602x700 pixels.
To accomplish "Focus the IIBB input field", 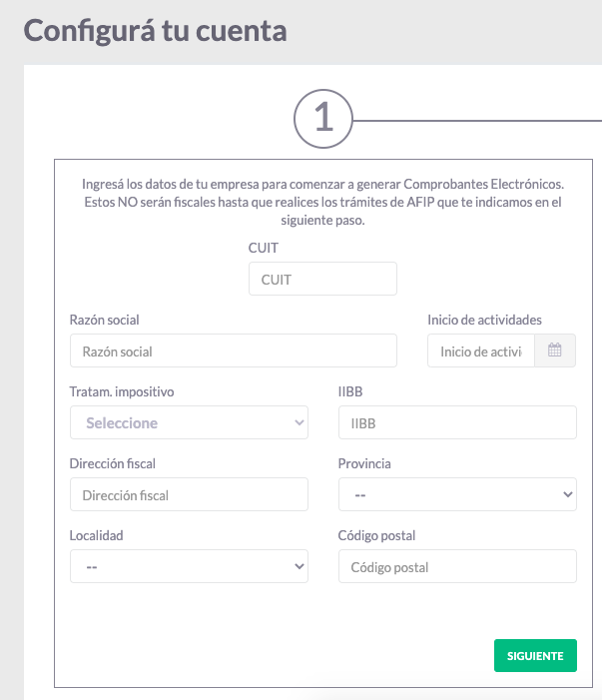I will click(x=457, y=422).
